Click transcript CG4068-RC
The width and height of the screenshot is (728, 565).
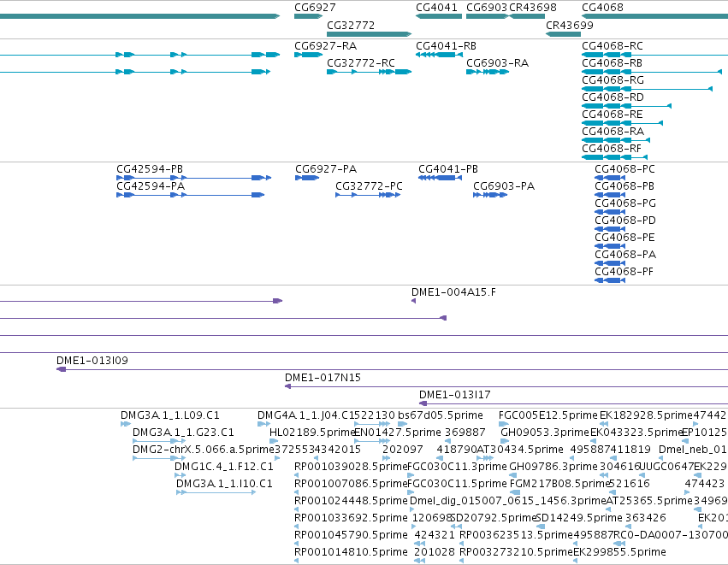tap(613, 46)
